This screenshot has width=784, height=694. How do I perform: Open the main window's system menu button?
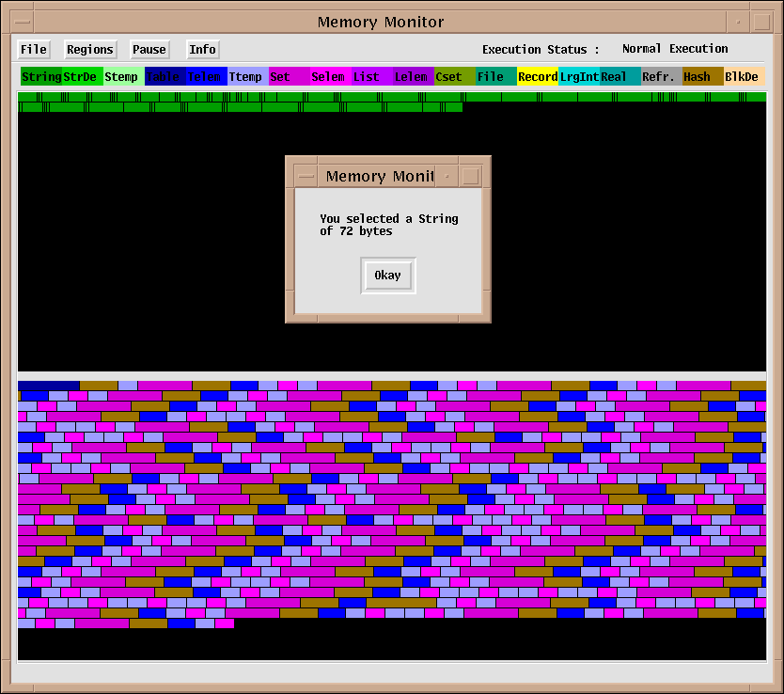[x=24, y=22]
